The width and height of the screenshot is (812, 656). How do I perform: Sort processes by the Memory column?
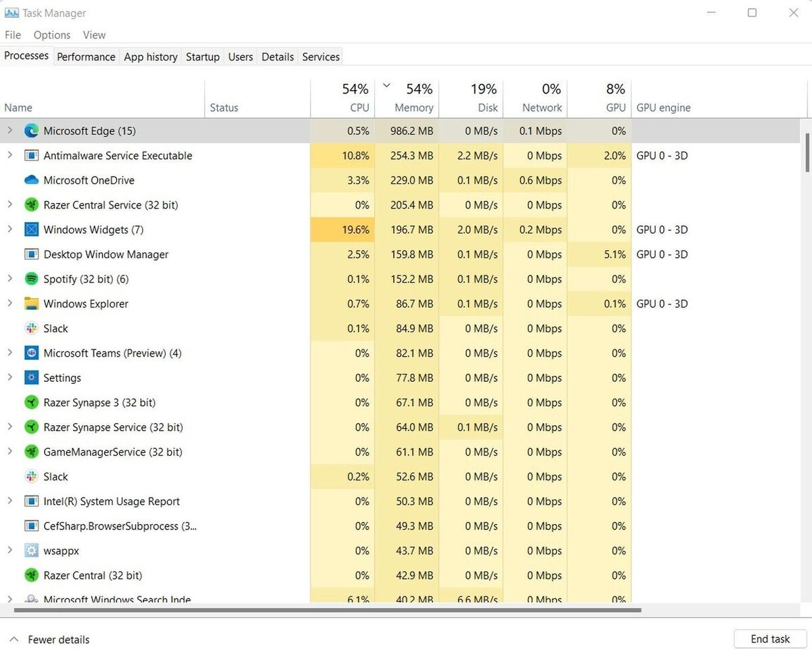click(407, 98)
